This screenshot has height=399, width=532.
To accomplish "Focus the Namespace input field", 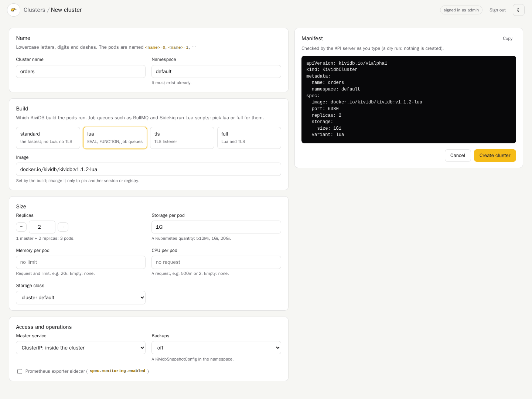I will tap(216, 72).
